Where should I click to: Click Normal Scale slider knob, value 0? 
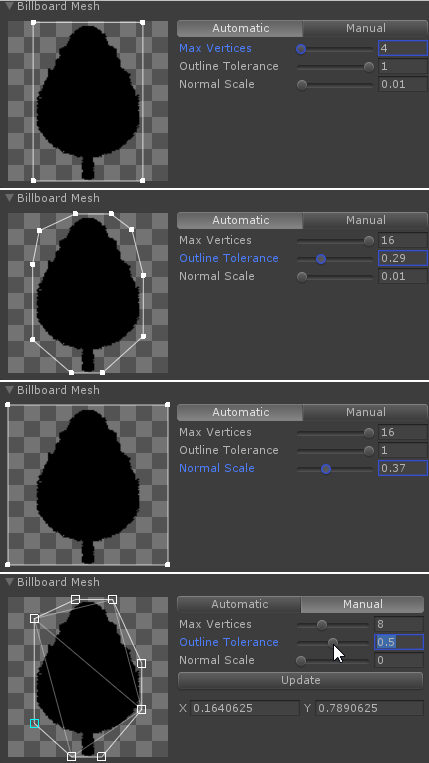coord(301,660)
